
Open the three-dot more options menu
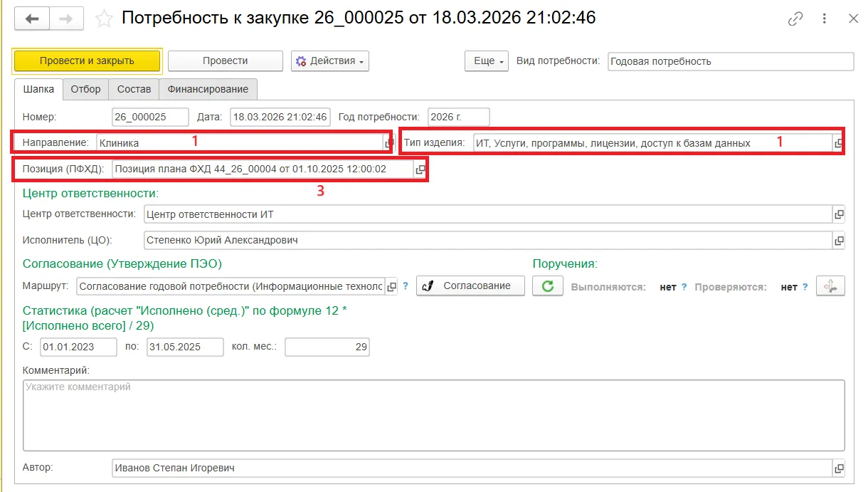click(x=825, y=19)
